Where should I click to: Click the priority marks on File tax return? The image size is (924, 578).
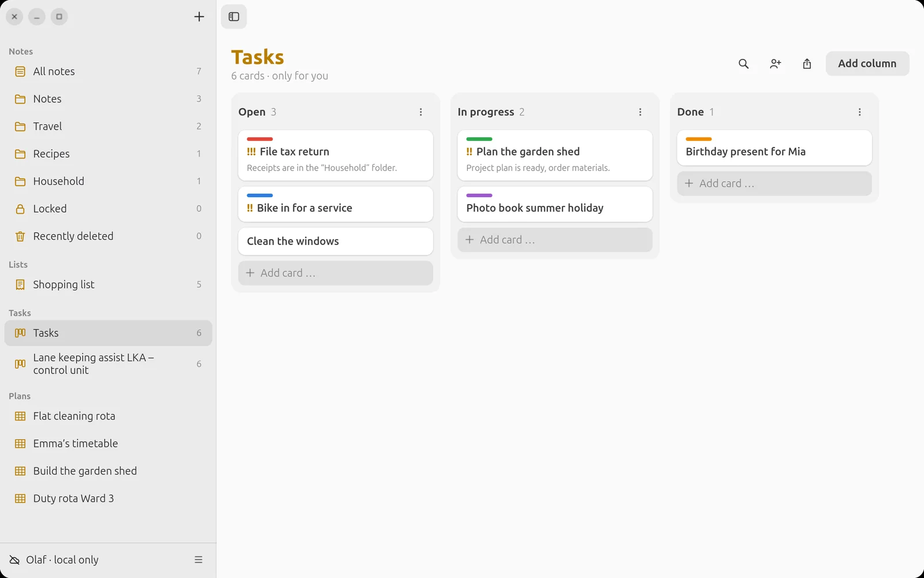point(251,151)
